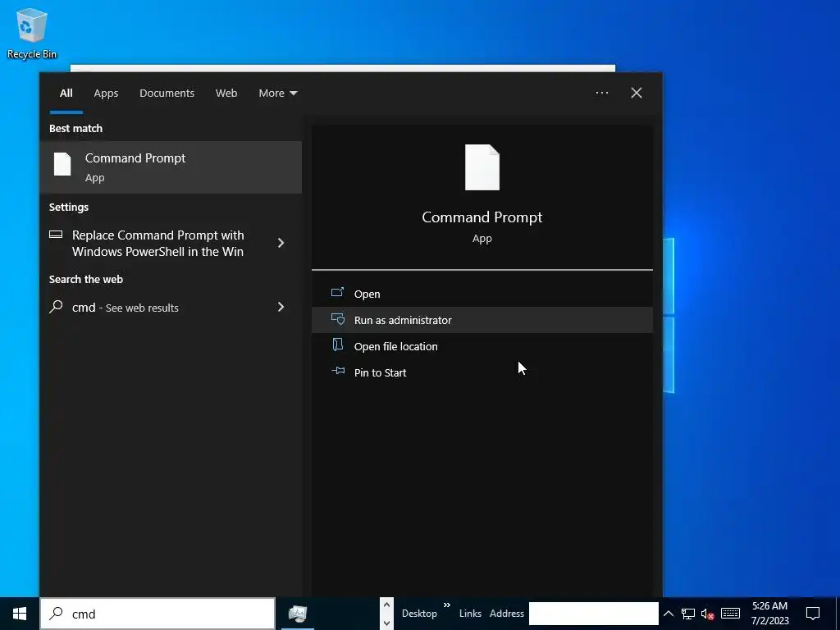Click large Command Prompt preview icon
The image size is (840, 630).
(482, 167)
